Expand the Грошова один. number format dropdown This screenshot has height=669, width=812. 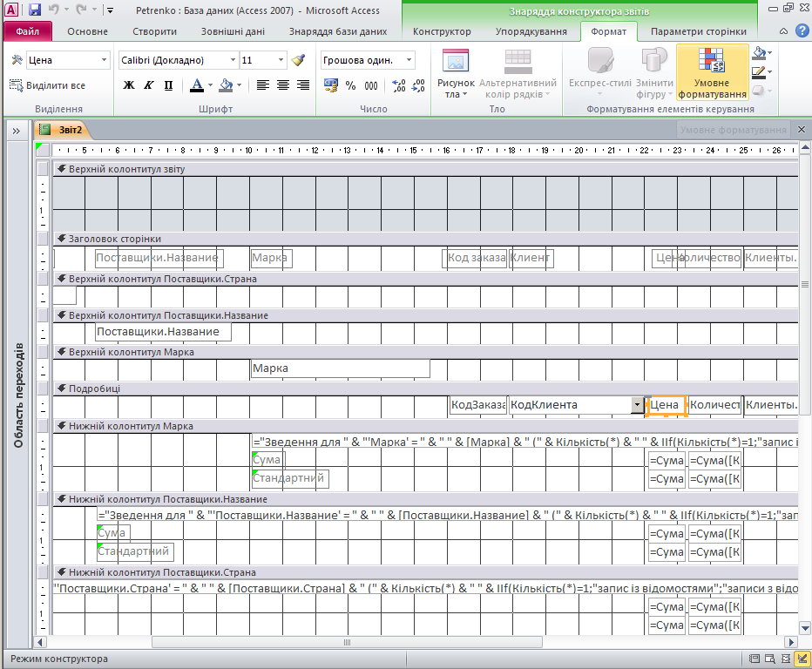pyautogui.click(x=409, y=61)
